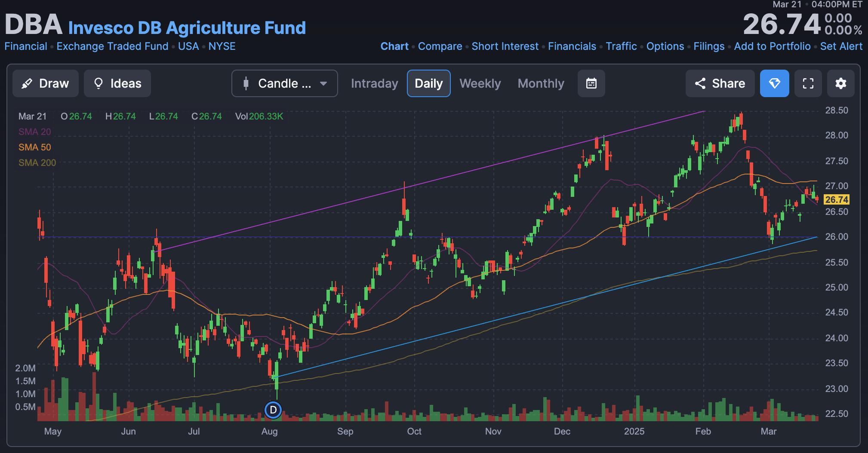The height and width of the screenshot is (453, 868).
Task: Open the Traffic link
Action: point(621,46)
